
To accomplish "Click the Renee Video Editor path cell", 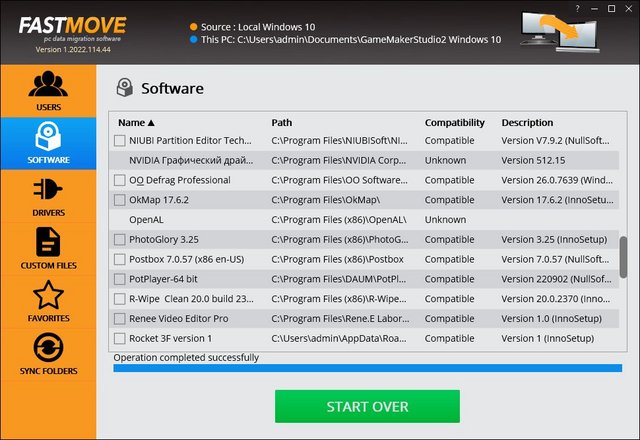I will (340, 319).
